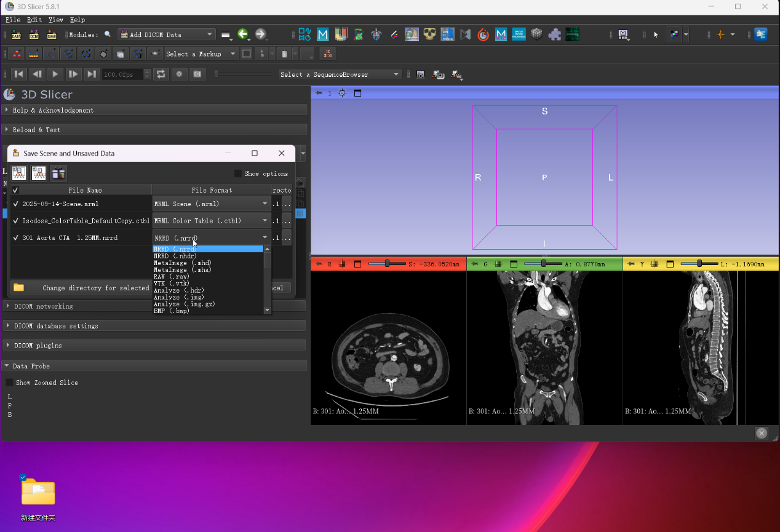
Task: Click the DATA load icon in toolbar
Action: click(x=16, y=34)
